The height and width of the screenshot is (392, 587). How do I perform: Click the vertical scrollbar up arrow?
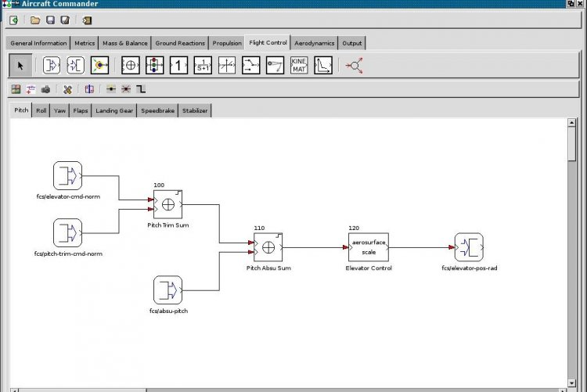pyautogui.click(x=571, y=125)
